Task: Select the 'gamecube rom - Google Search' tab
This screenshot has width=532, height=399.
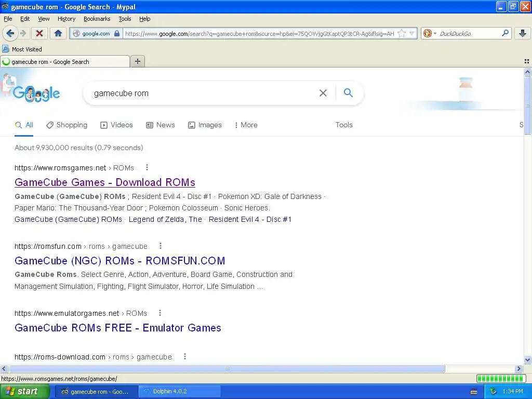Action: 65,62
